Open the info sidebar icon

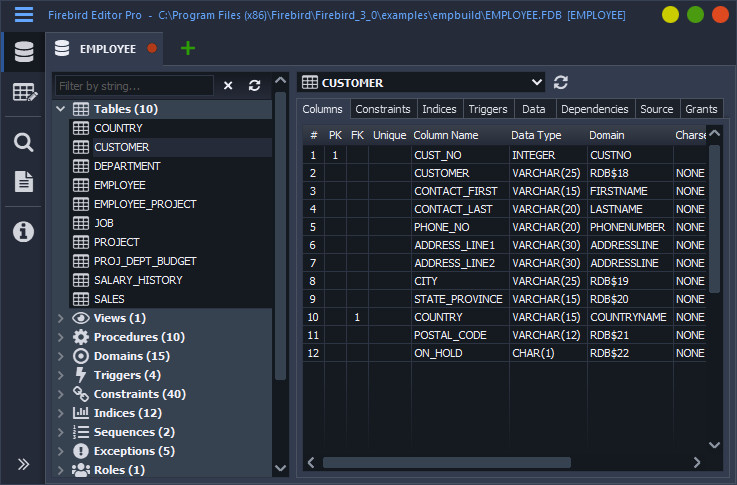pyautogui.click(x=24, y=231)
